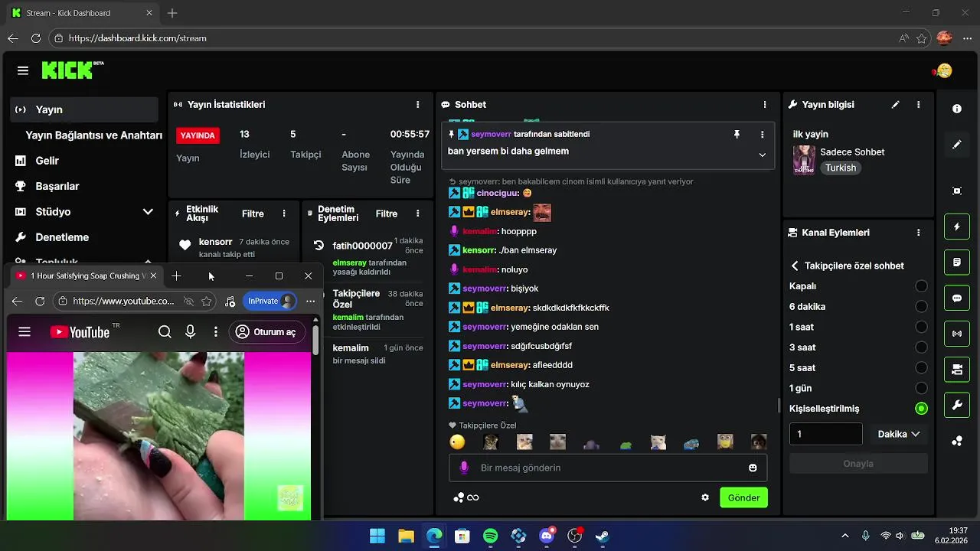Click the wrench icon in right rail
980x551 pixels.
point(957,405)
